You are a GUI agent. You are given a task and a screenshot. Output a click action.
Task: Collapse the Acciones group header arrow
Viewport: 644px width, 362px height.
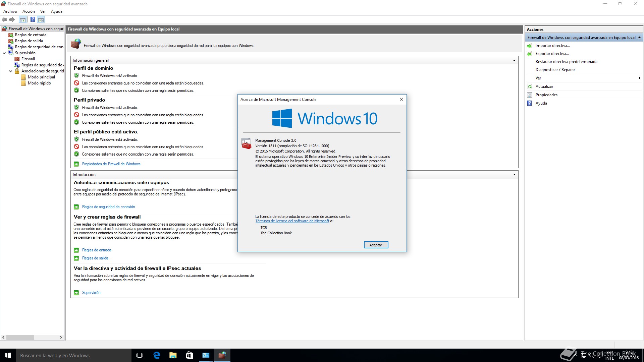coord(639,38)
